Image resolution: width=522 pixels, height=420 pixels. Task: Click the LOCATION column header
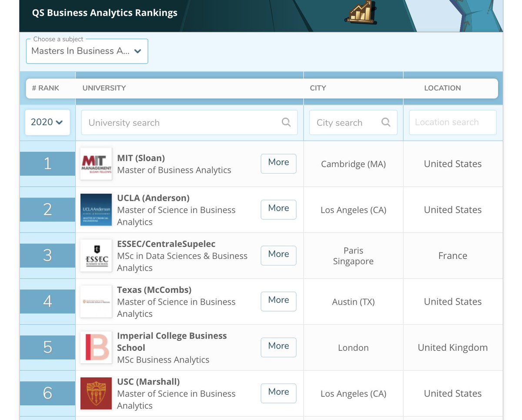pos(442,88)
